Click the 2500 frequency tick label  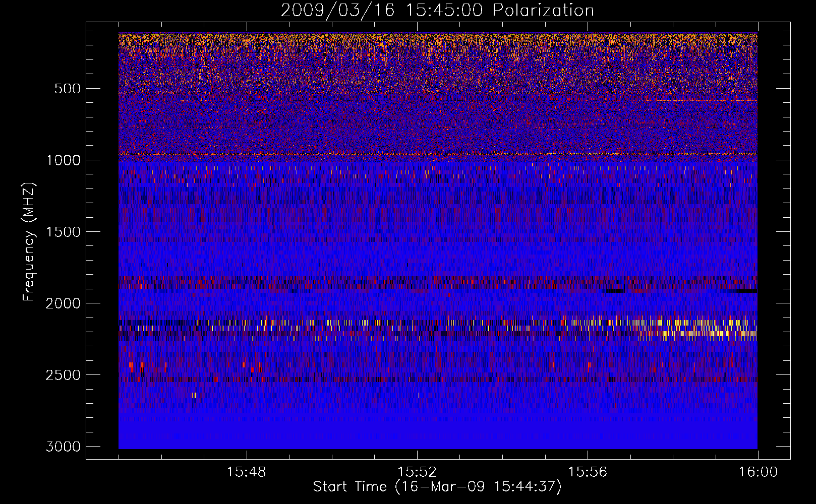63,375
